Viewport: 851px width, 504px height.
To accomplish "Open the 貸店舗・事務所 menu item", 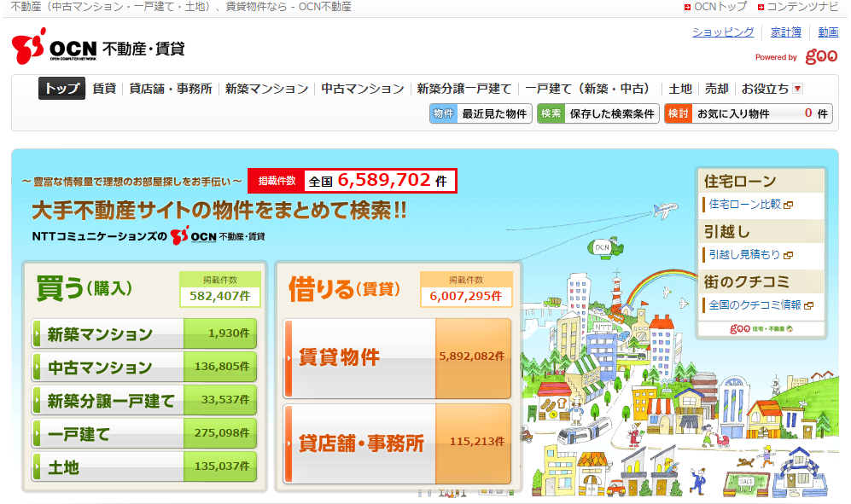I will point(171,89).
